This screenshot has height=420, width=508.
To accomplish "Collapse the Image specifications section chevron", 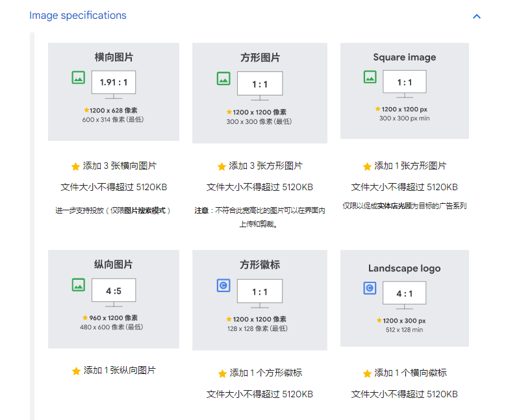I will pos(477,16).
